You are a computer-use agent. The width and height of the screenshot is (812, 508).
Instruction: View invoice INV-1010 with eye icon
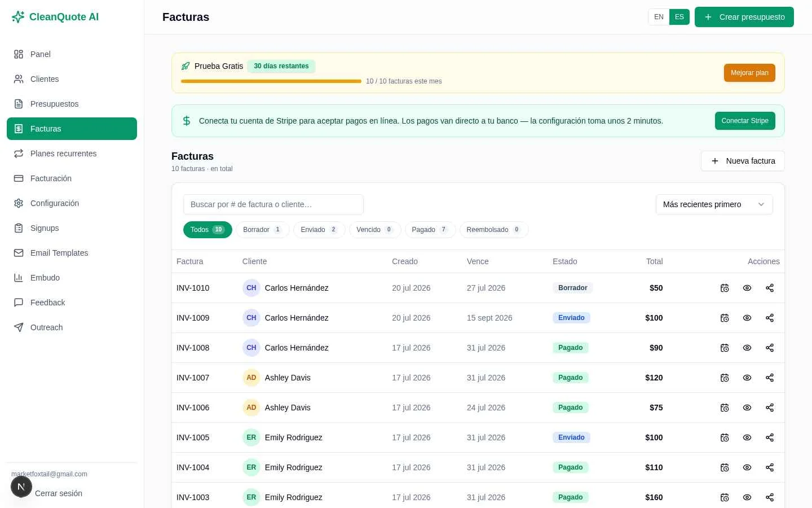pos(747,288)
